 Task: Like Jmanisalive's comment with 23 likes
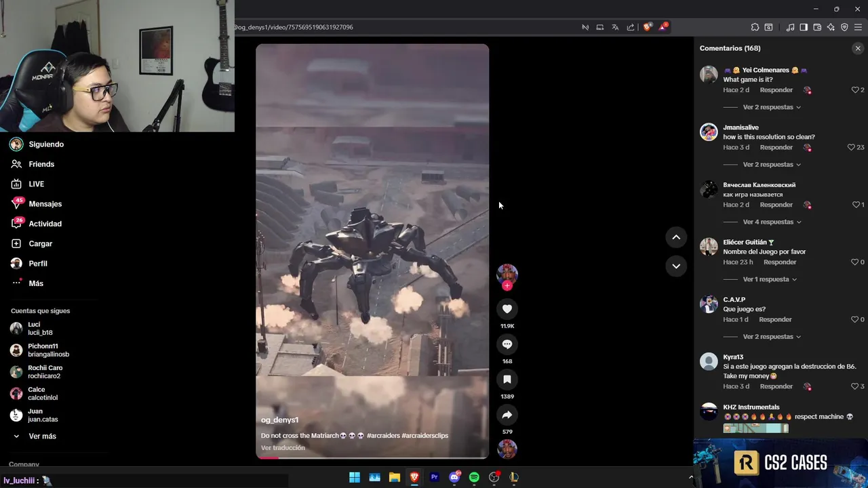851,147
